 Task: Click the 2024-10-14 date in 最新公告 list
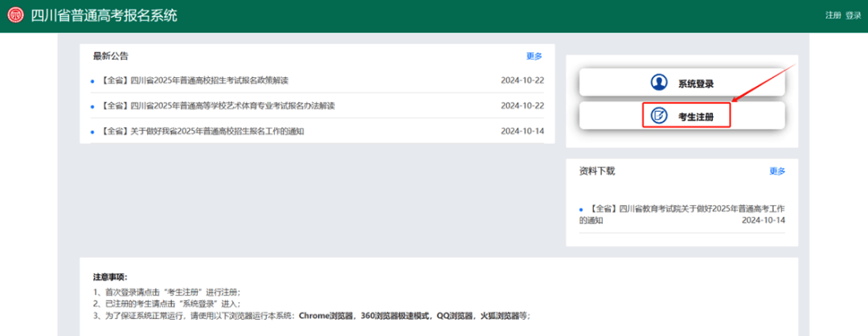click(522, 131)
